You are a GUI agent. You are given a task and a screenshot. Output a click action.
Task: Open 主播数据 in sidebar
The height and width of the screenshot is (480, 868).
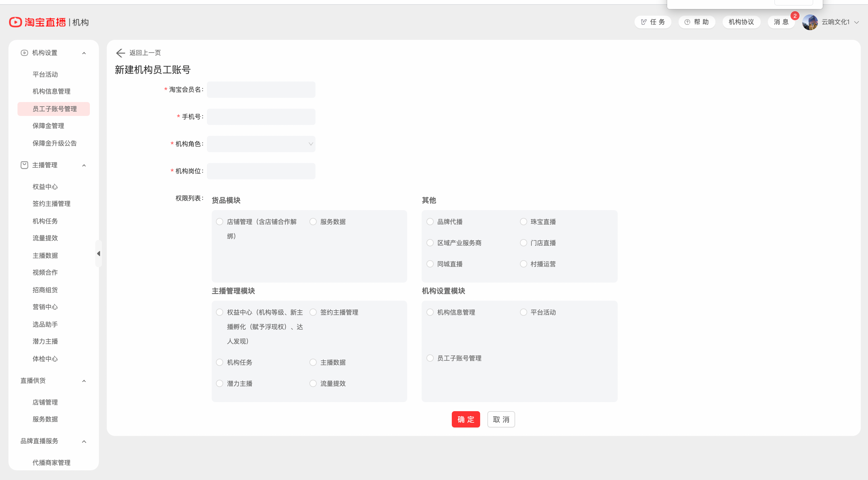45,256
